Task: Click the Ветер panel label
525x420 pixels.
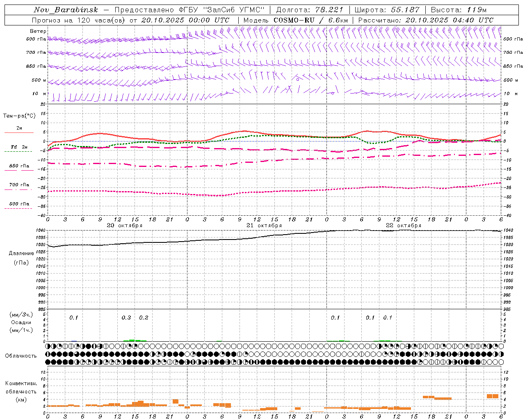Action: (x=38, y=31)
